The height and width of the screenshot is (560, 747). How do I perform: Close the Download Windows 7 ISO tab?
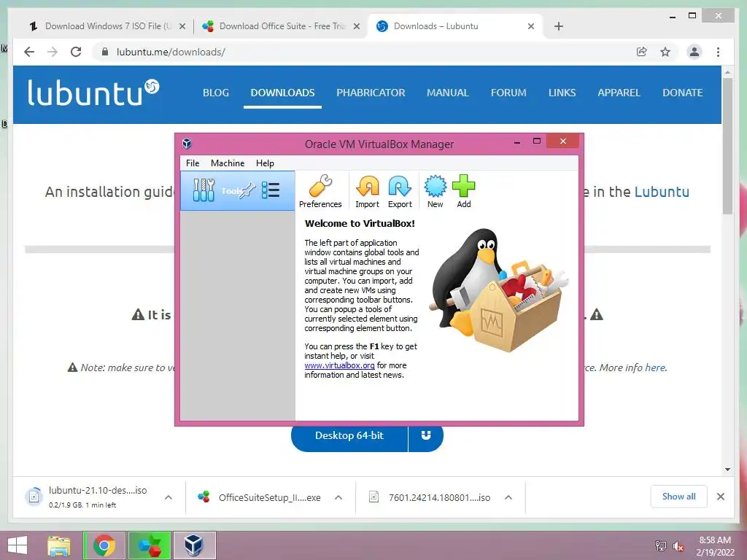[x=182, y=26]
